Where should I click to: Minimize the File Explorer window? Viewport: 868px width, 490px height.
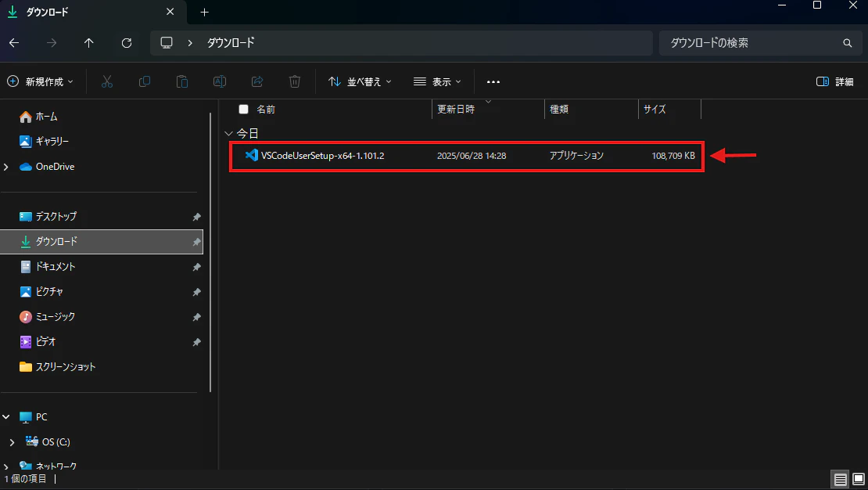coord(782,5)
